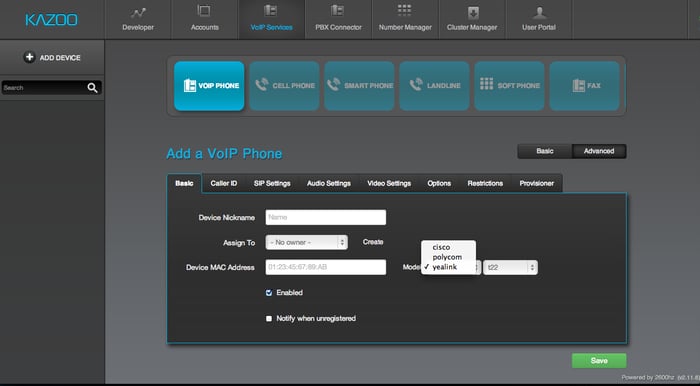The width and height of the screenshot is (700, 386).
Task: Select the Soft Phone device type
Action: (509, 86)
